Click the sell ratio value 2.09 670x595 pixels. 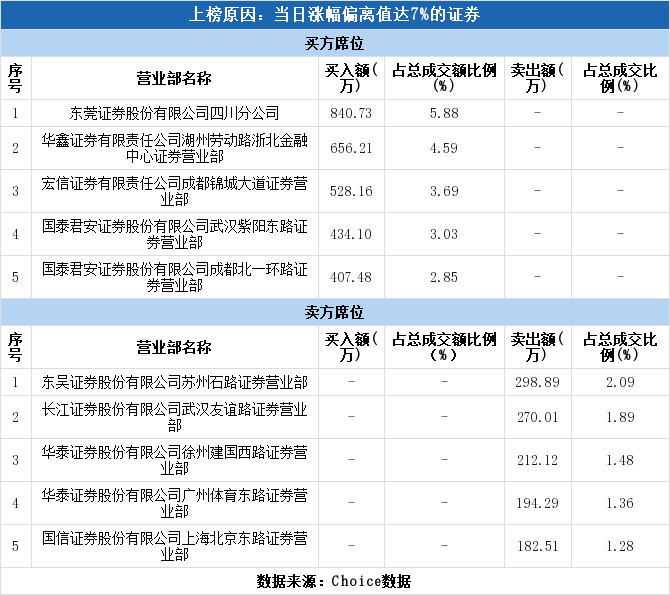(620, 382)
